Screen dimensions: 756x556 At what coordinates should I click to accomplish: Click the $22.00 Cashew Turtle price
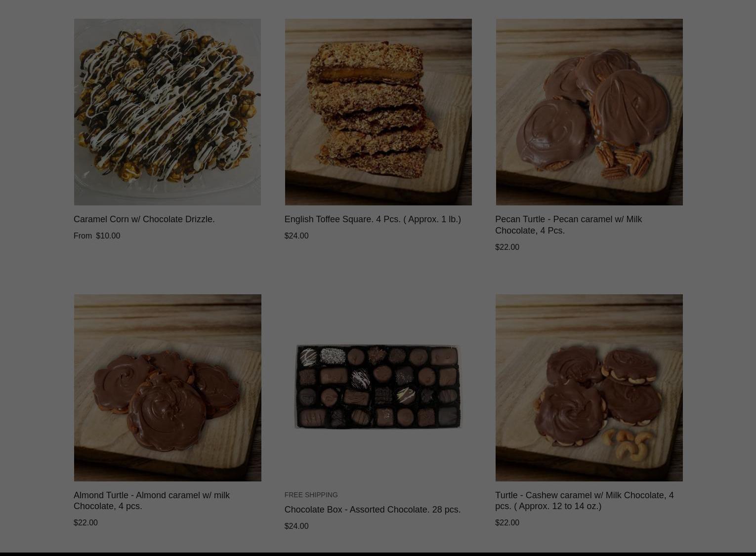tap(507, 522)
